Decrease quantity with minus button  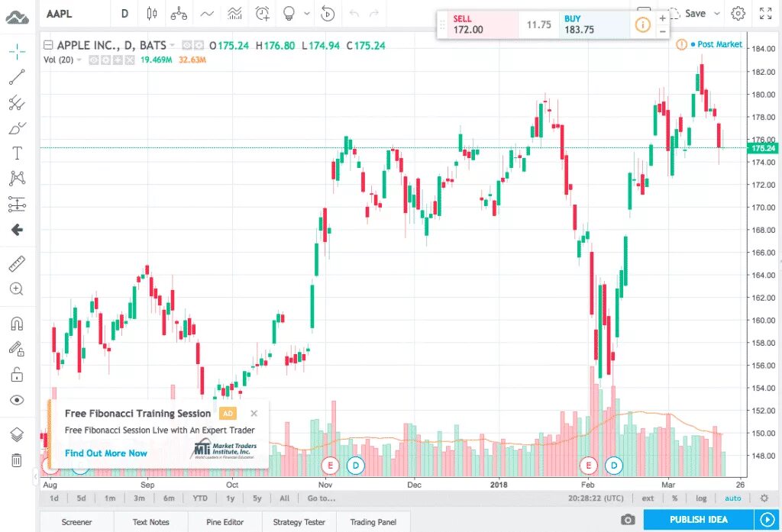pos(662,31)
